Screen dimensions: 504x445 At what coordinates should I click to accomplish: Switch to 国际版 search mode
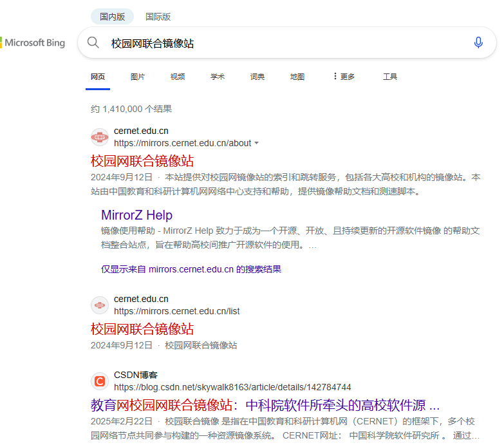pos(158,17)
